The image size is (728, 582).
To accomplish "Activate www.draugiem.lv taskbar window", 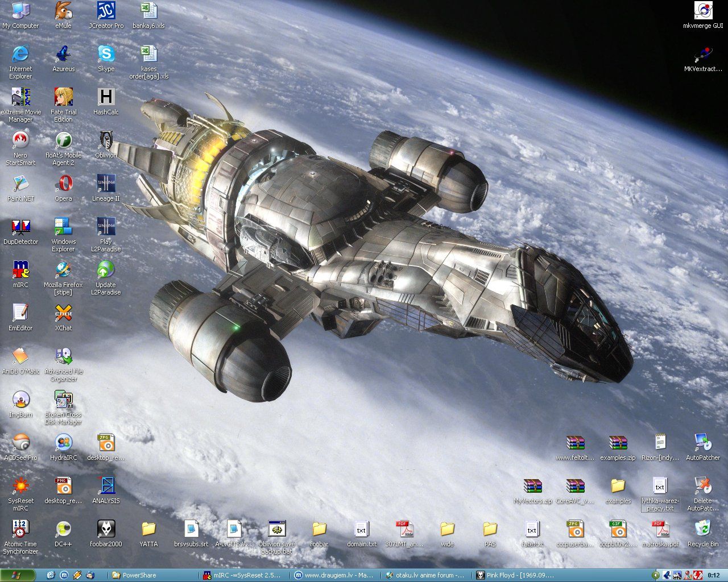I will (x=336, y=575).
